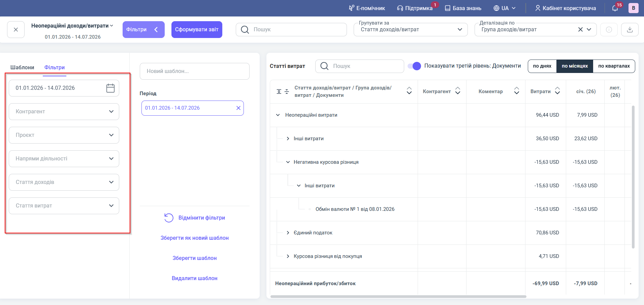Click Відмінити фільтри link
This screenshot has height=305, width=644.
click(x=202, y=218)
